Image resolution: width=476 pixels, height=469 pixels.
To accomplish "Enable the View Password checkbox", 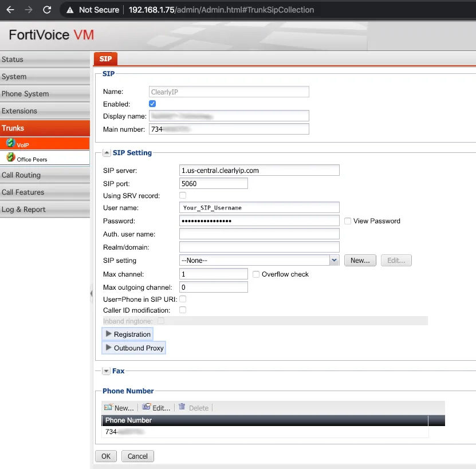I will 348,221.
